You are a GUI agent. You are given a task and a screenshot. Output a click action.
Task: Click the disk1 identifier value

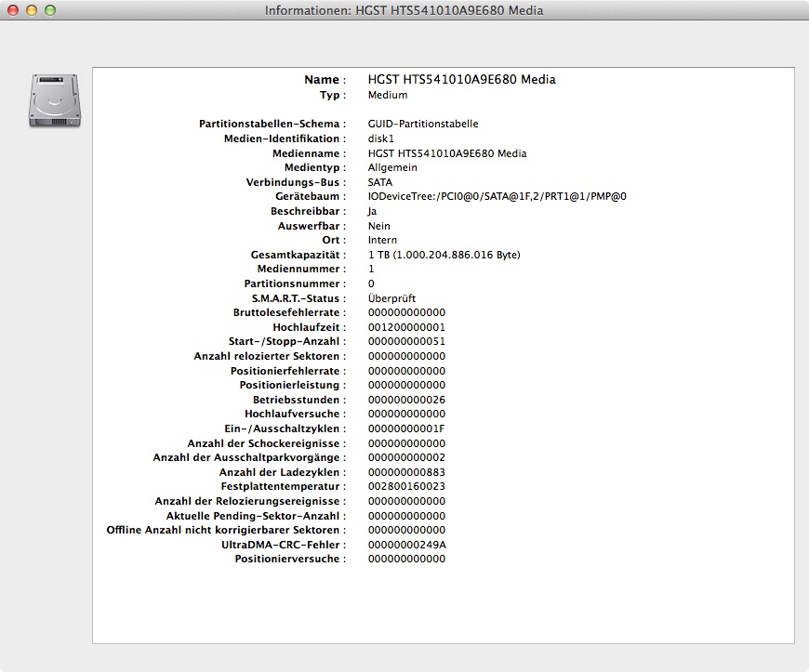point(380,138)
